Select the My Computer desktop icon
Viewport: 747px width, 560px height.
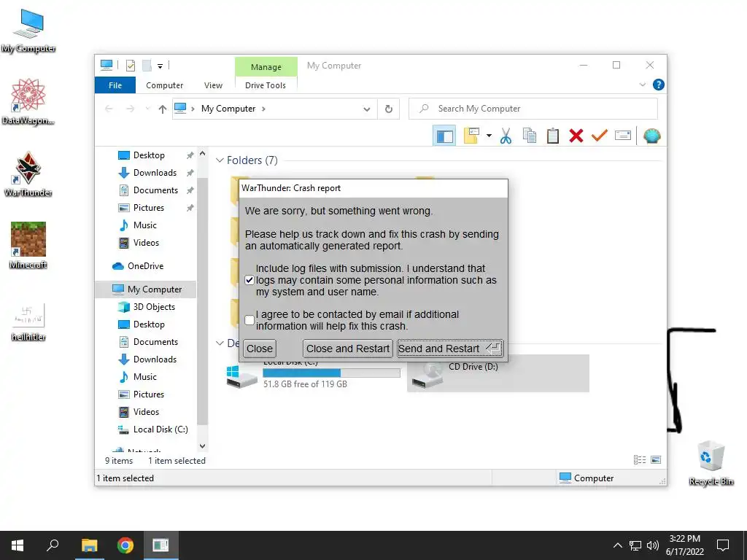(28, 30)
